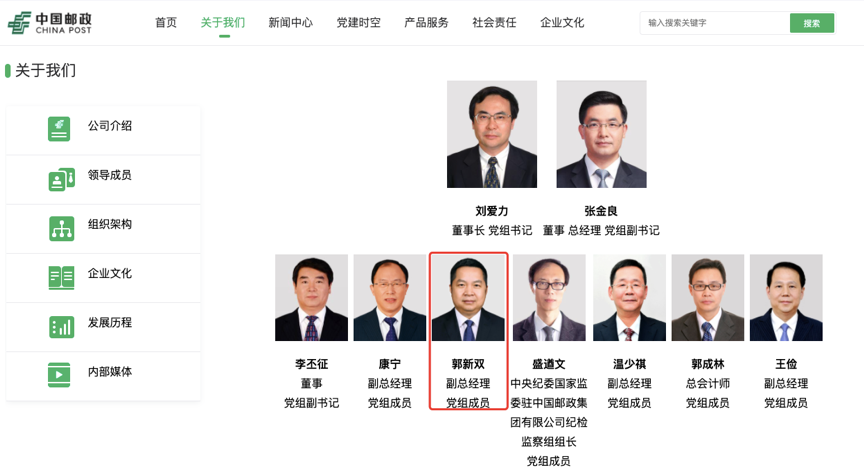Open the 领导成员 sidebar link
The height and width of the screenshot is (474, 864).
point(110,175)
